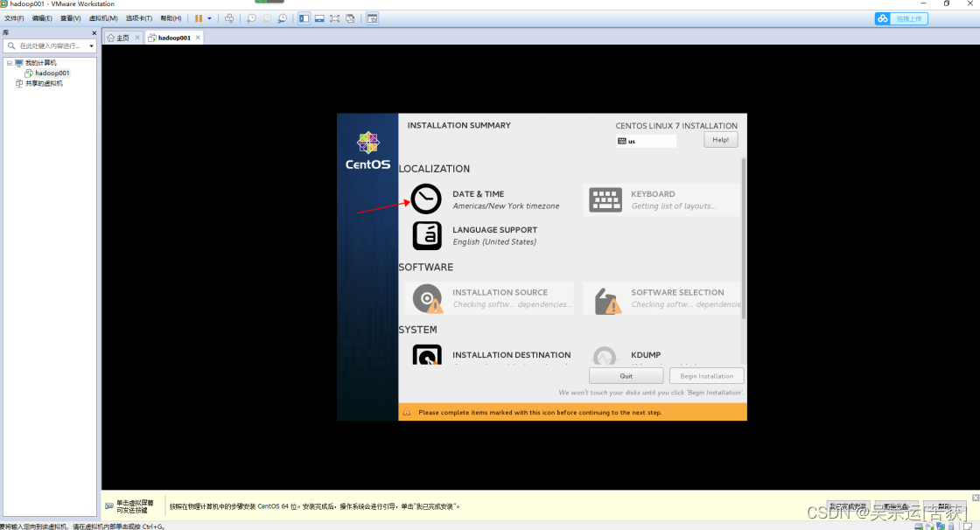The height and width of the screenshot is (530, 980).
Task: Click the KEYBOARD label
Action: 653,194
